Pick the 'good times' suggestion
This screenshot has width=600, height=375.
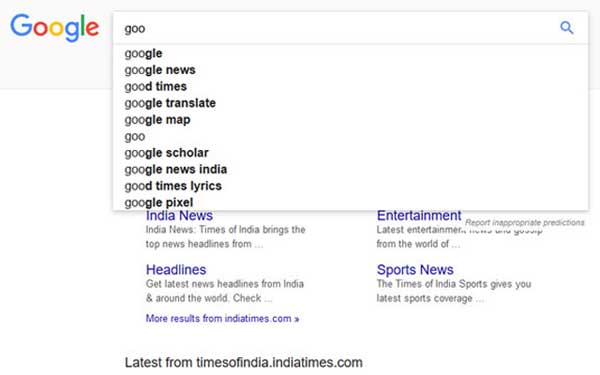click(351, 86)
